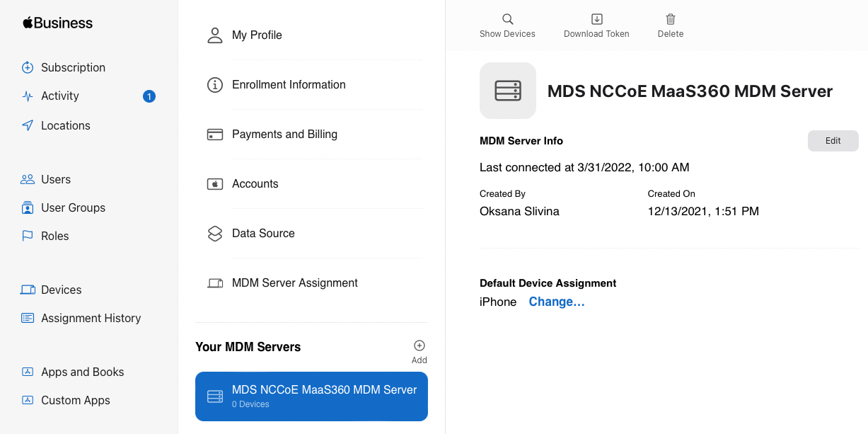Open the Users section

click(x=56, y=179)
